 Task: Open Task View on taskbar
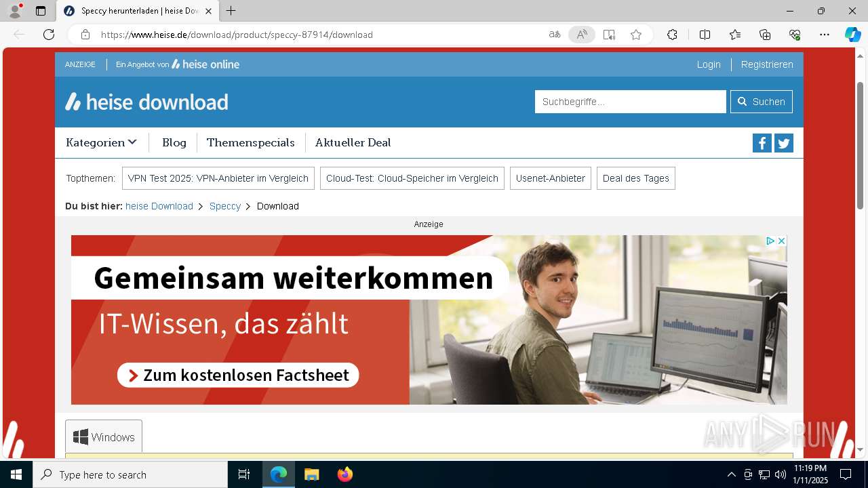(244, 474)
